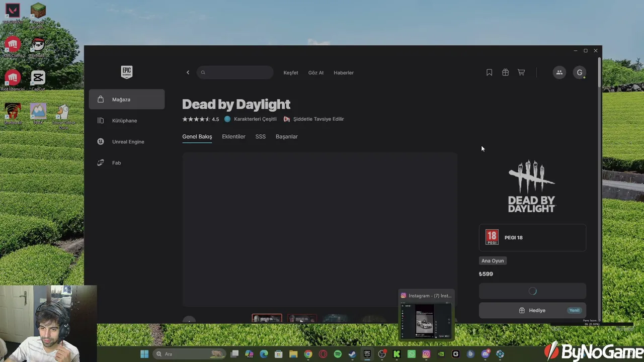Open Logitech G HUB from the taskbar

(456, 354)
